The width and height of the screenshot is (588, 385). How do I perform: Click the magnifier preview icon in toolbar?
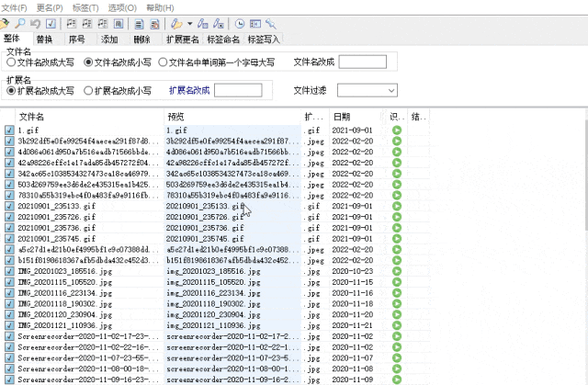19,24
